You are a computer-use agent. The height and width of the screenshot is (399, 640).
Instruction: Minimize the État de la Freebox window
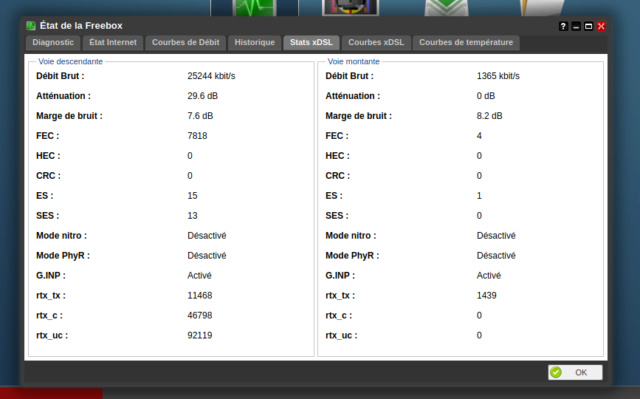(576, 27)
